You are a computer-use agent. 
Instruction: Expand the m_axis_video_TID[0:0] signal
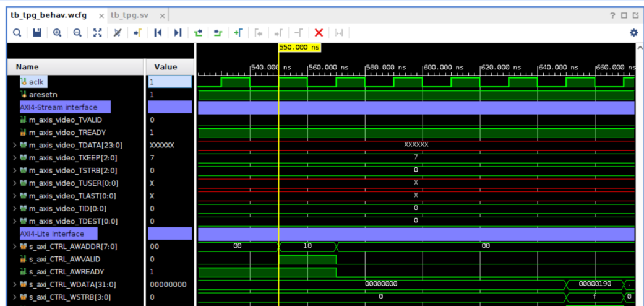pyautogui.click(x=15, y=209)
